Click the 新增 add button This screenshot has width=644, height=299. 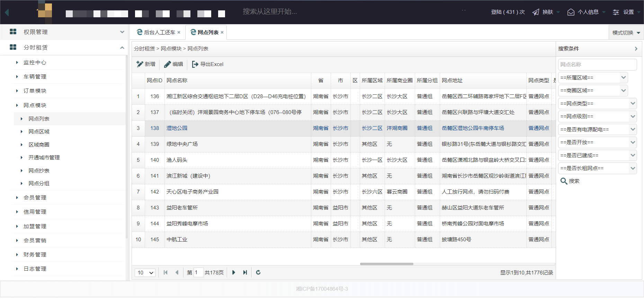click(146, 64)
